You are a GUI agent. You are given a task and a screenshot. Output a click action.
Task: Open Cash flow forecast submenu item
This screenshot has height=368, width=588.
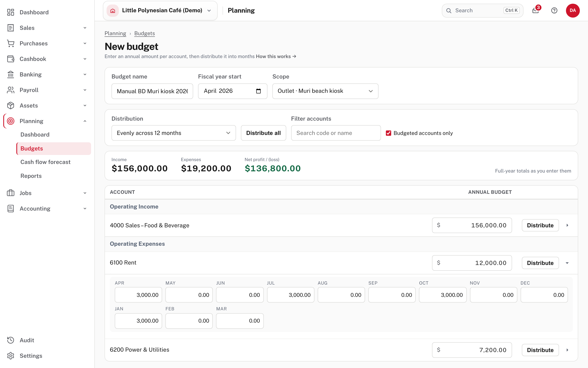pyautogui.click(x=46, y=162)
